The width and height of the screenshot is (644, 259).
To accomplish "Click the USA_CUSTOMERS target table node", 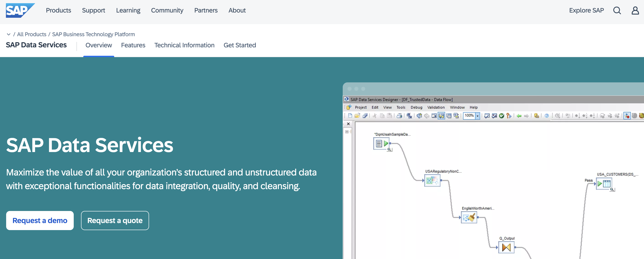I will [x=604, y=184].
